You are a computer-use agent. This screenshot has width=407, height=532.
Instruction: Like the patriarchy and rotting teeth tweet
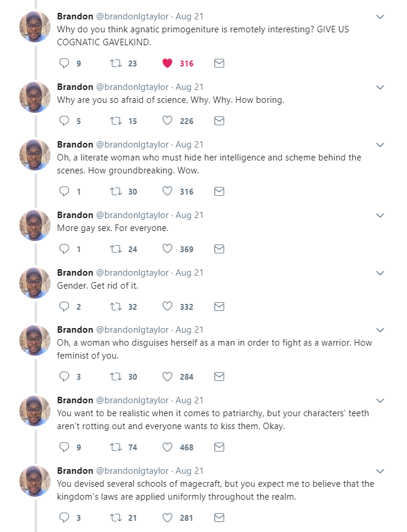167,447
